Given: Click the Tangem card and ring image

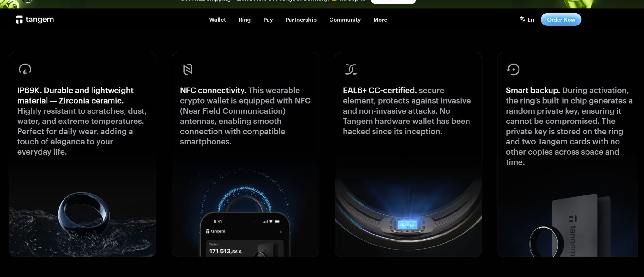Looking at the screenshot, I should (x=570, y=226).
